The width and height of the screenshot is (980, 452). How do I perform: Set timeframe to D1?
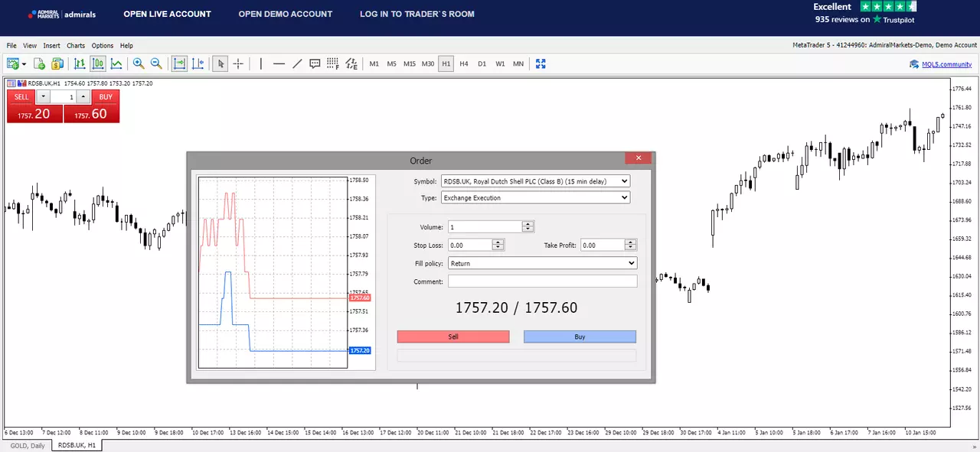[x=482, y=64]
